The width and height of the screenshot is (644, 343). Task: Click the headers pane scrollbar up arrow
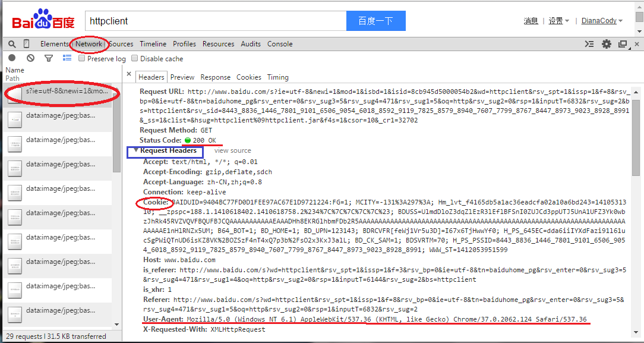[x=636, y=92]
